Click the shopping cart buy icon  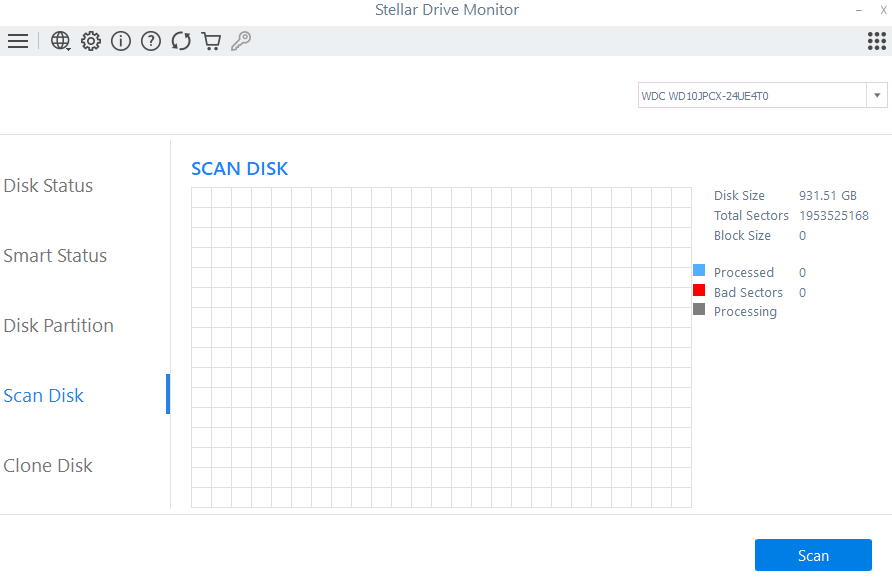211,41
